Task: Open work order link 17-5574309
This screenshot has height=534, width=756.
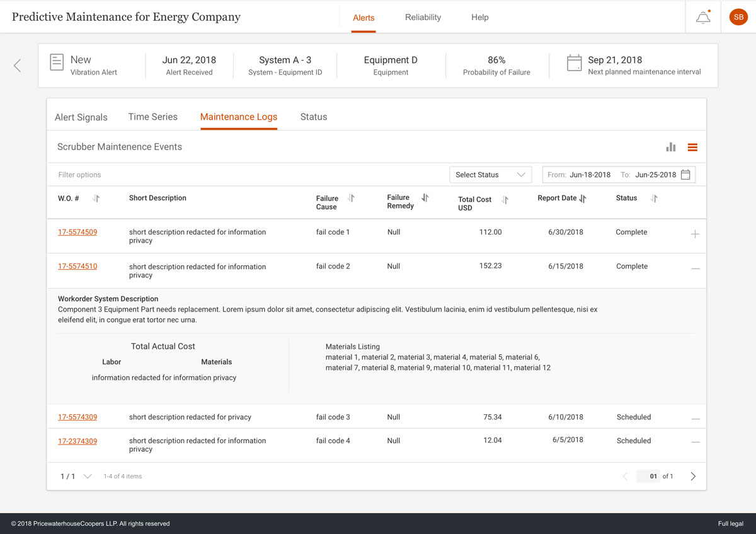Action: pos(77,417)
